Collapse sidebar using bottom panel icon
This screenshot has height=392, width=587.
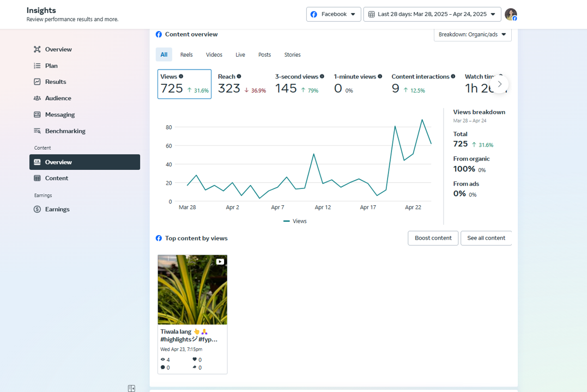point(131,388)
